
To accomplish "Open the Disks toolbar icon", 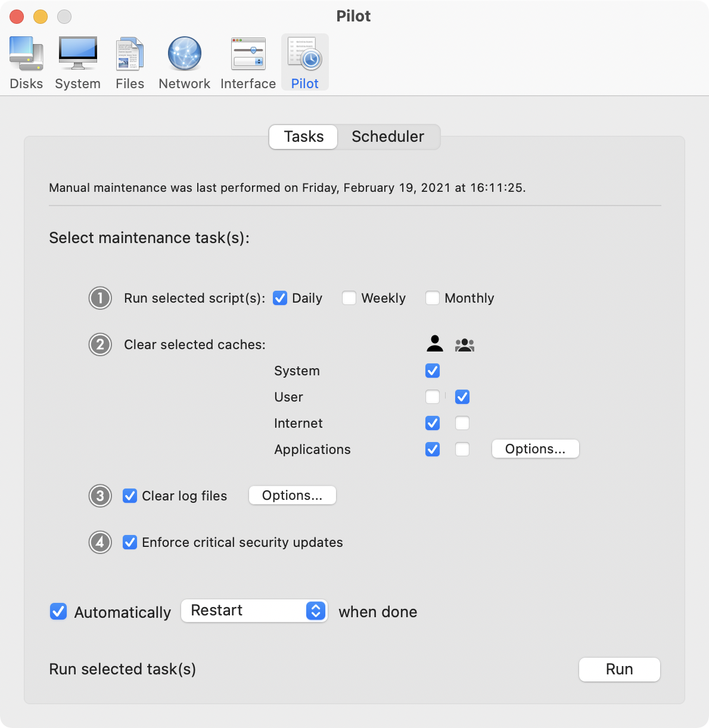I will [26, 55].
